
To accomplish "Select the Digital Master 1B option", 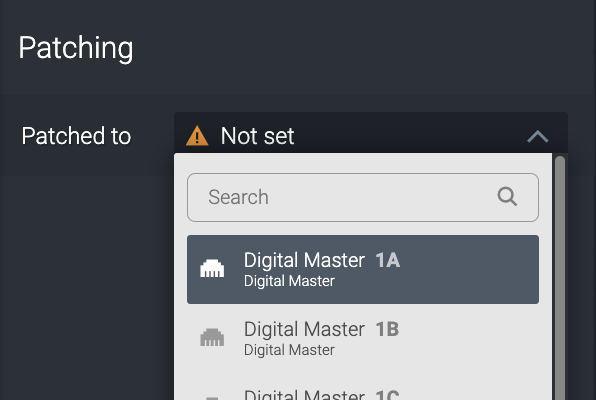I will tap(363, 338).
